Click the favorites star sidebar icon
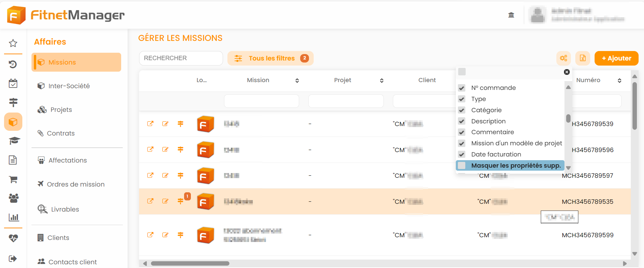Screen dimensions: 644x268 [13, 43]
